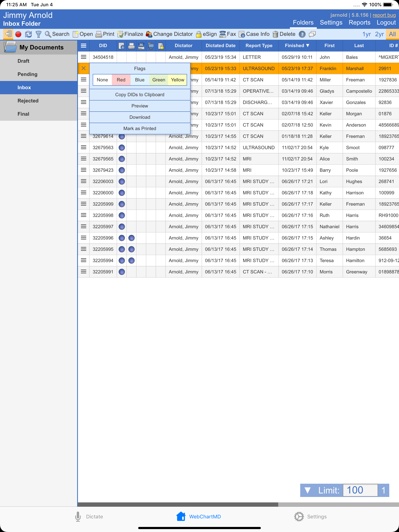Sort by Finished column arrow
This screenshot has width=399, height=532.
tap(308, 46)
